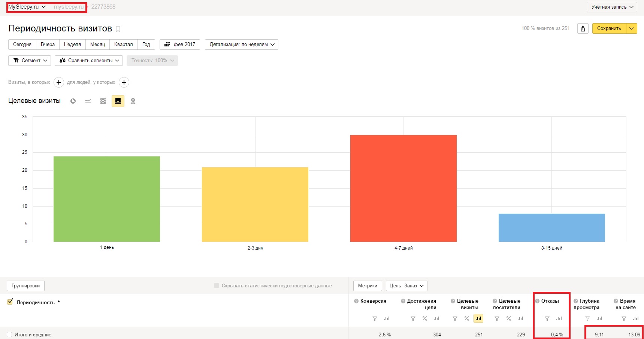Image resolution: width=644 pixels, height=339 pixels.
Task: Click the export report icon beside Сохранить
Action: coord(583,28)
